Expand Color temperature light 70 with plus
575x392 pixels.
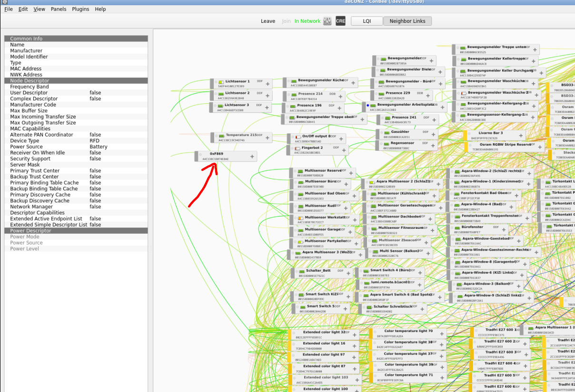click(441, 333)
